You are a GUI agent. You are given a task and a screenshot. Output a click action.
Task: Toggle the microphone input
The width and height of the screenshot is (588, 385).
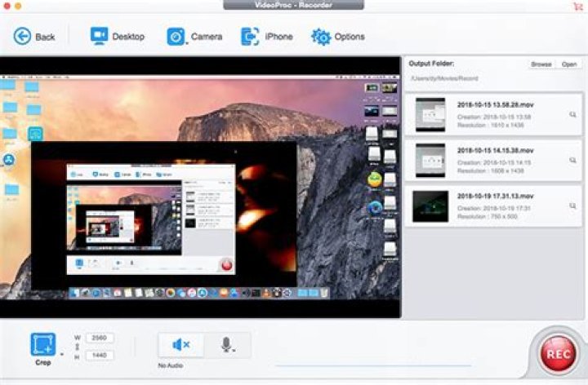(226, 344)
